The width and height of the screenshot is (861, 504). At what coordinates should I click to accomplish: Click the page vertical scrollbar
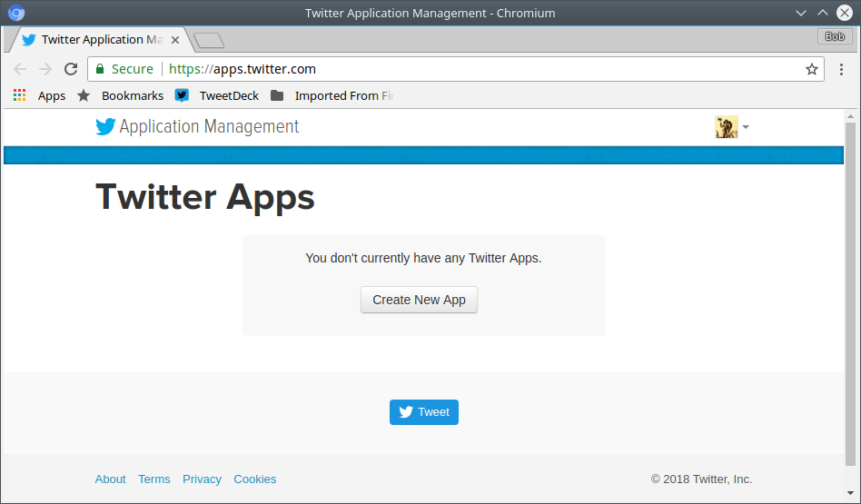click(850, 296)
